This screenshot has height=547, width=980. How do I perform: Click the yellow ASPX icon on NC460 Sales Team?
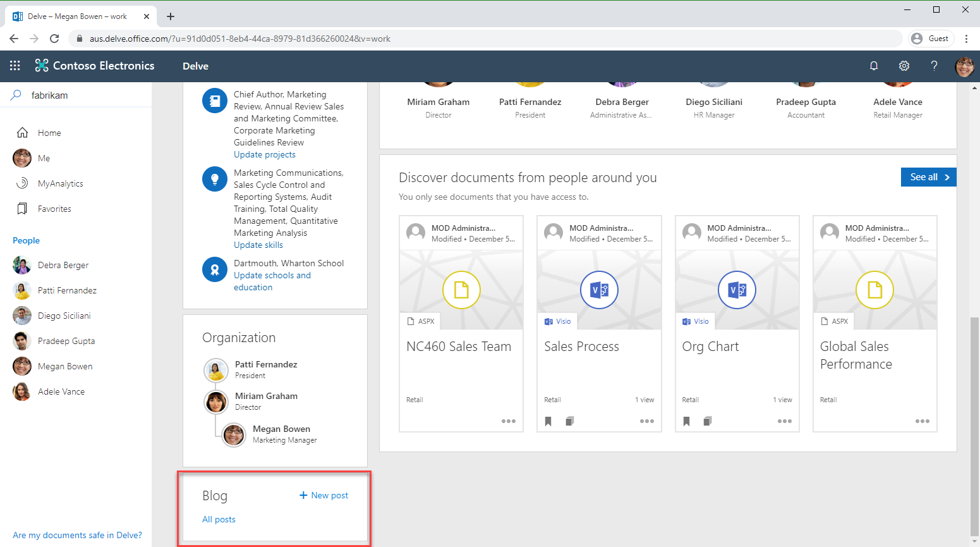(x=461, y=290)
